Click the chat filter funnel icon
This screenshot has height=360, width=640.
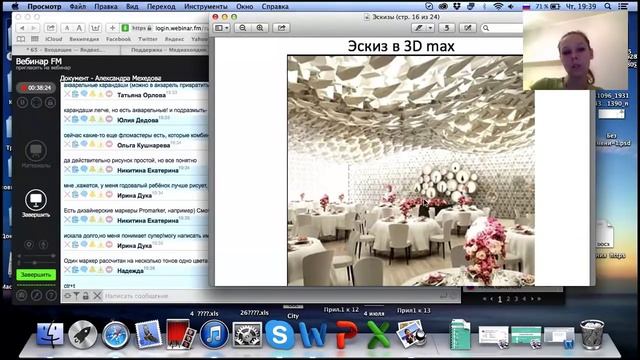pos(76,296)
